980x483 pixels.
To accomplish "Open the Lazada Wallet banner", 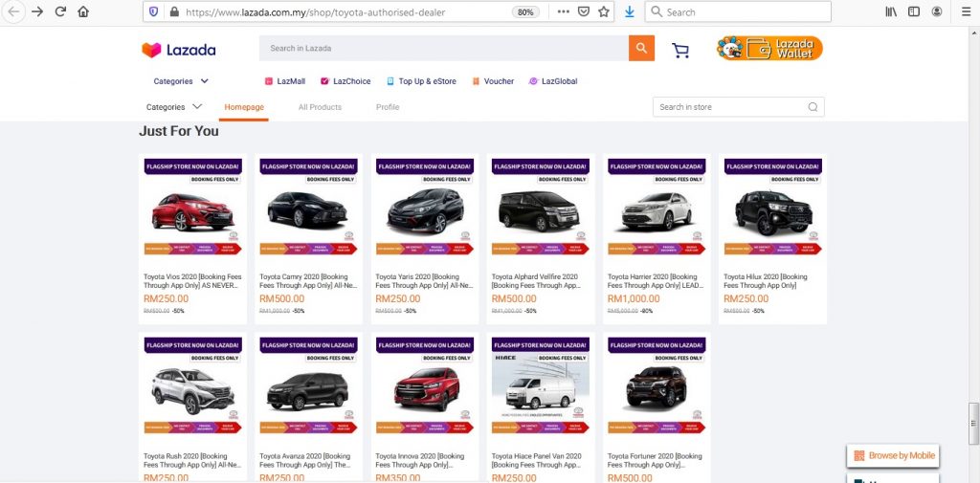I will point(769,48).
